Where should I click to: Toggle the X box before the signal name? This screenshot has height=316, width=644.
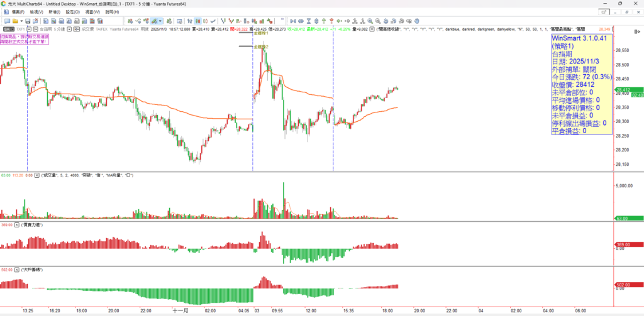coord(372,29)
